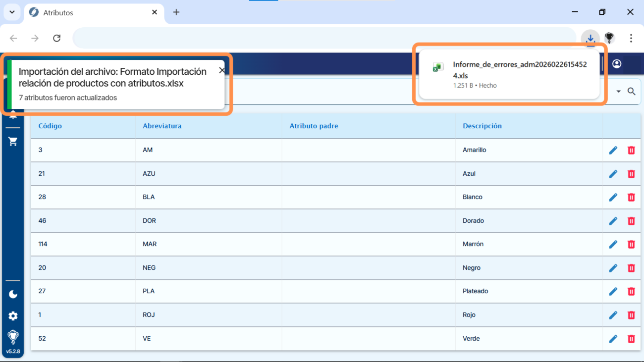This screenshot has width=644, height=362.
Task: Open the tab list chevron dropdown
Action: pyautogui.click(x=12, y=12)
